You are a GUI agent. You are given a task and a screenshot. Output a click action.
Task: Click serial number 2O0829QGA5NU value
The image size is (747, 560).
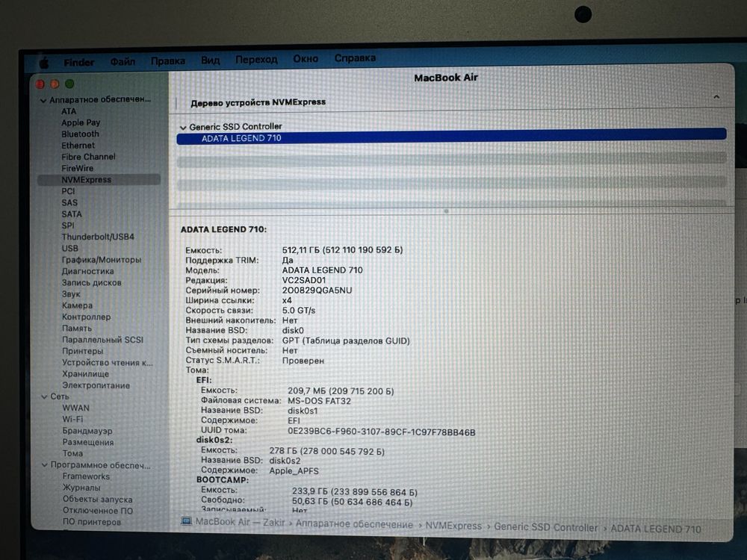pyautogui.click(x=317, y=290)
